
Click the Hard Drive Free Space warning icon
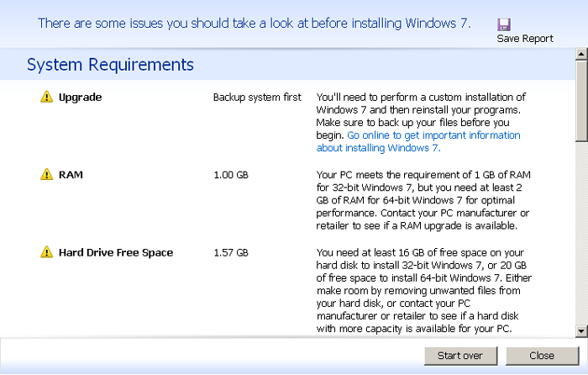[46, 252]
